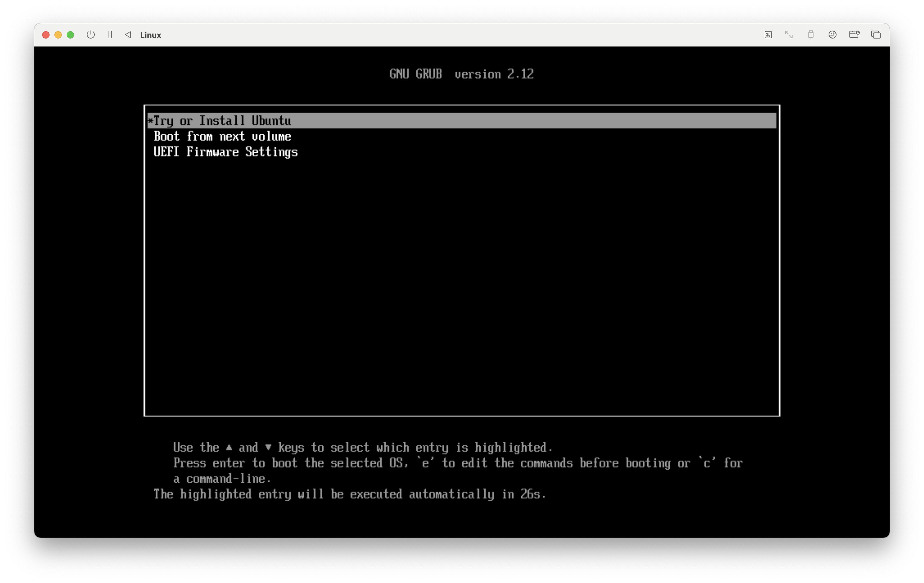Click the 'GNU GRUB version 2.12' heading
The width and height of the screenshot is (924, 583).
[x=461, y=74]
